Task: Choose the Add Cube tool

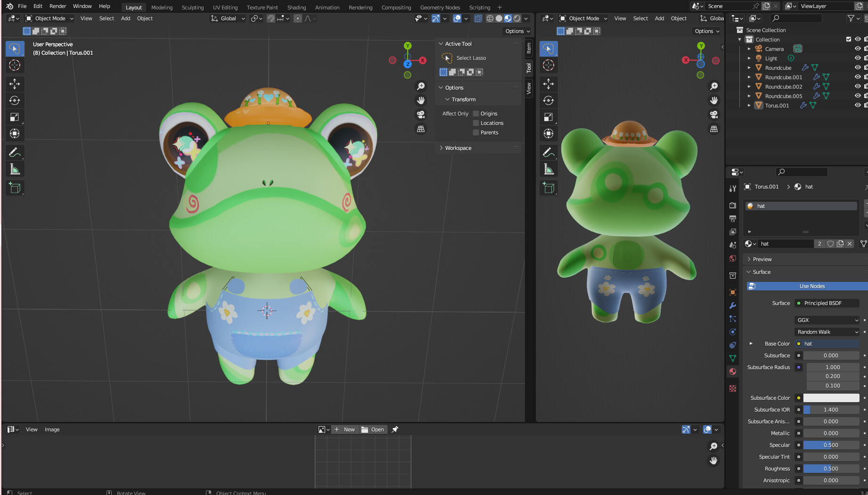Action: point(15,188)
